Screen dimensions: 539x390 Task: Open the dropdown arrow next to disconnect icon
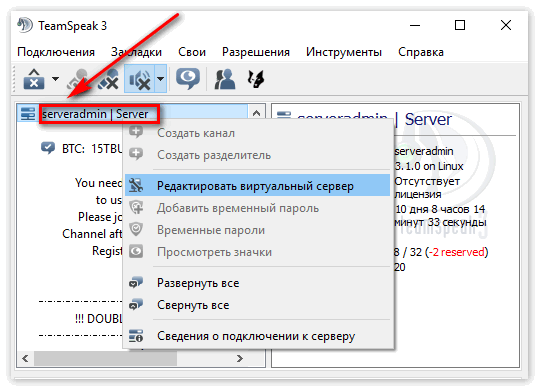pyautogui.click(x=55, y=79)
